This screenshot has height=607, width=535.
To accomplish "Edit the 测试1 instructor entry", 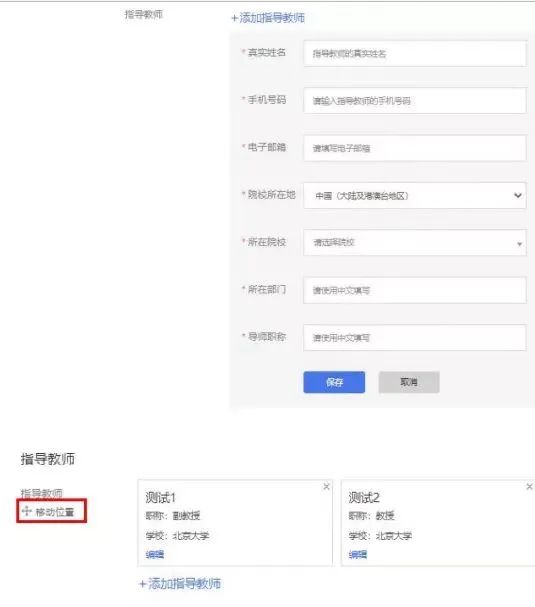I will pyautogui.click(x=155, y=555).
